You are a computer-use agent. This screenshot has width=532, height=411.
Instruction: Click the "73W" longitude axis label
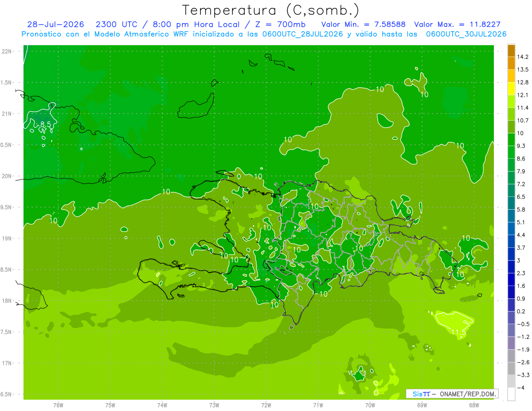coord(214,405)
